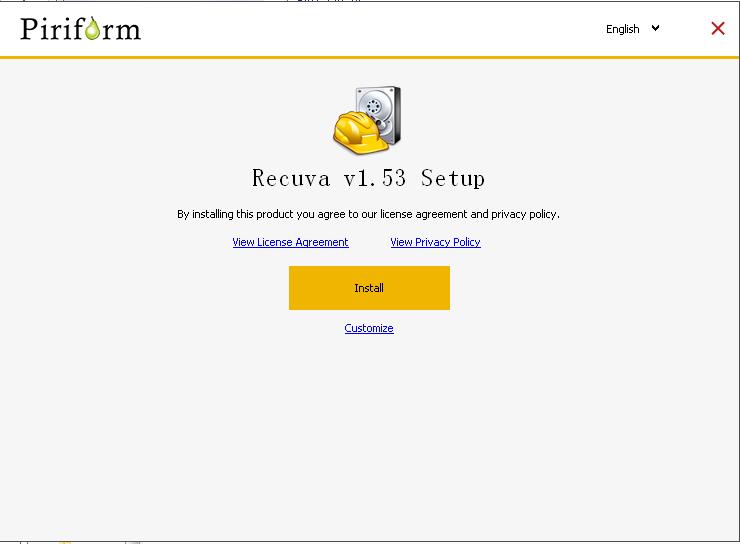Click the word Setup in the title
This screenshot has height=544, width=740.
pyautogui.click(x=452, y=179)
